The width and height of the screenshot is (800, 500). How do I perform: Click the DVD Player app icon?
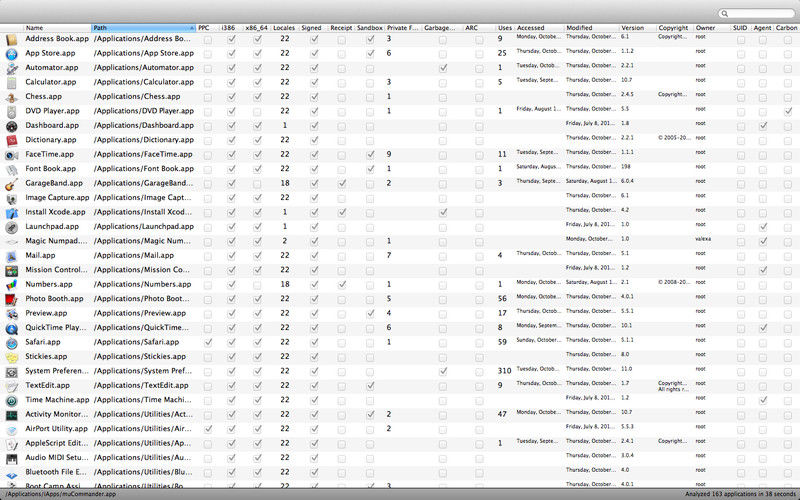click(x=11, y=112)
